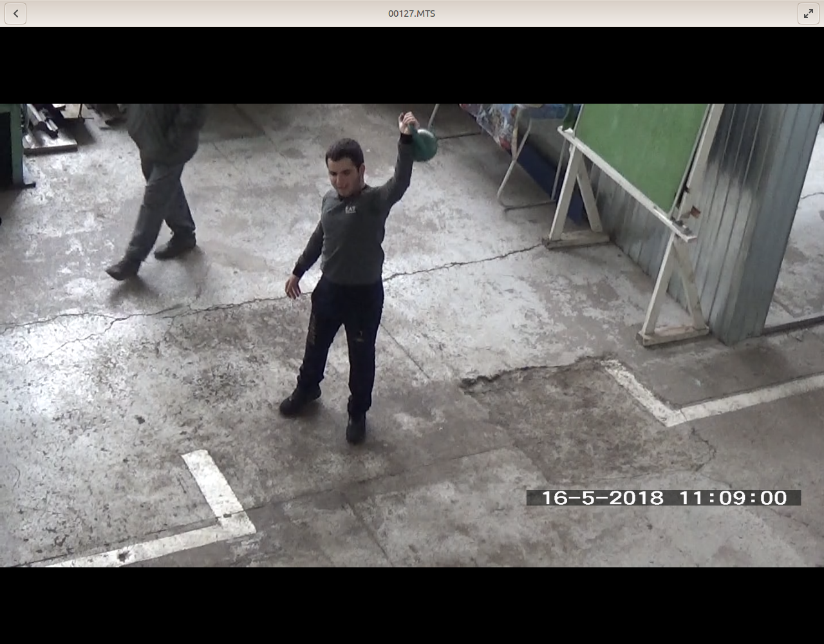
Task: Click the time 11:09:00 in the overlay
Action: [733, 498]
